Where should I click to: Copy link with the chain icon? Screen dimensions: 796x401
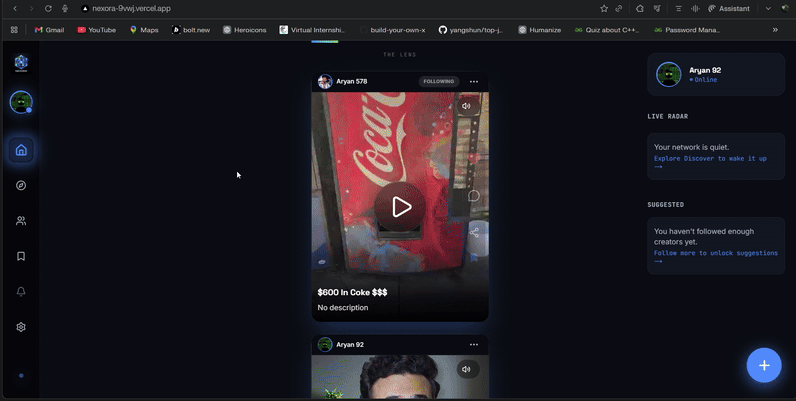619,9
